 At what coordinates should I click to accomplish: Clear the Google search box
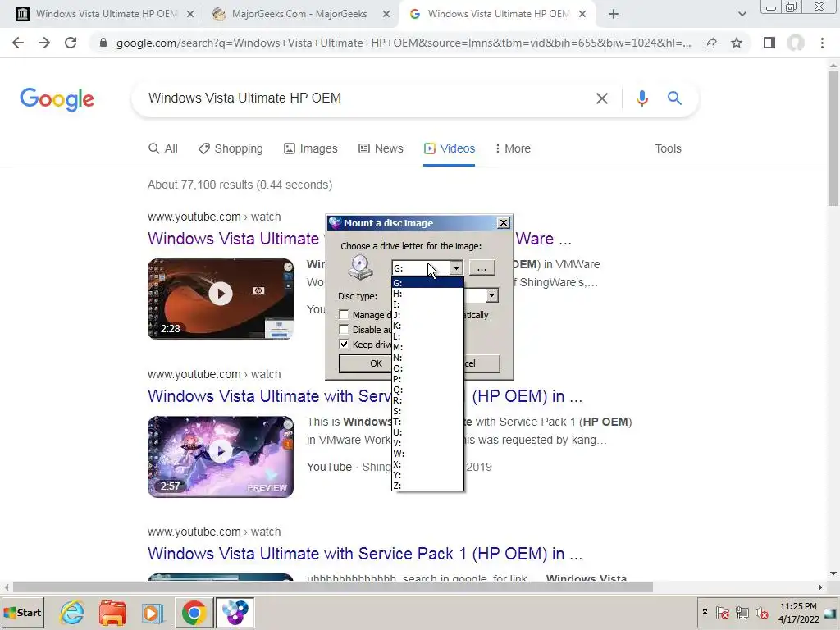coord(602,98)
